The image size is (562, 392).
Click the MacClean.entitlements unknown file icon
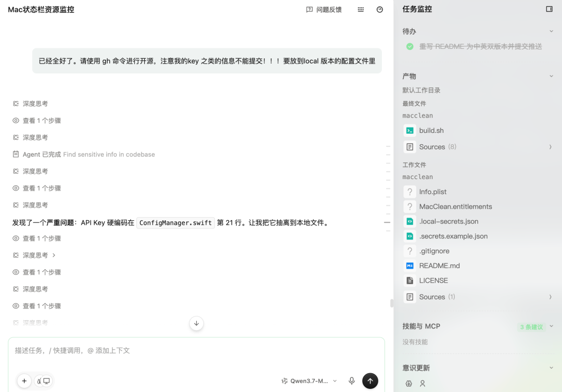(x=410, y=207)
